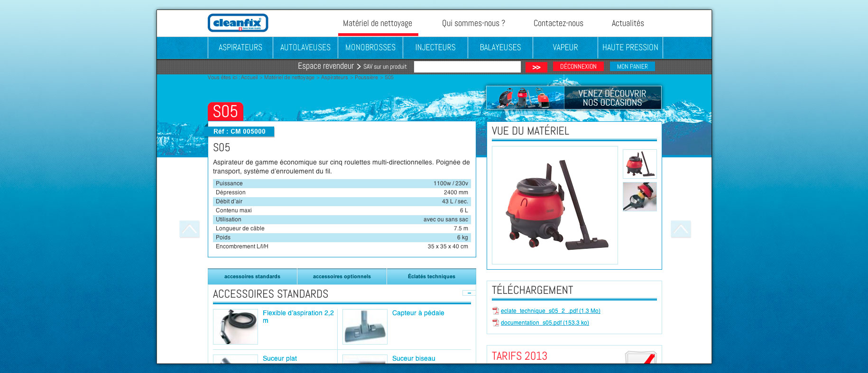This screenshot has width=868, height=373.
Task: Click the Réf : CM 005000 label
Action: pos(240,131)
